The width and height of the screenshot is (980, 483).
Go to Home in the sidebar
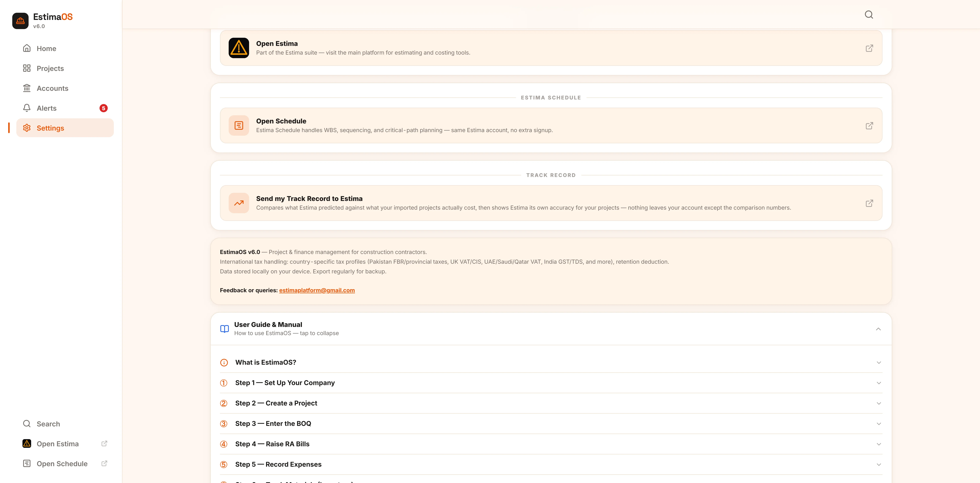[65, 48]
